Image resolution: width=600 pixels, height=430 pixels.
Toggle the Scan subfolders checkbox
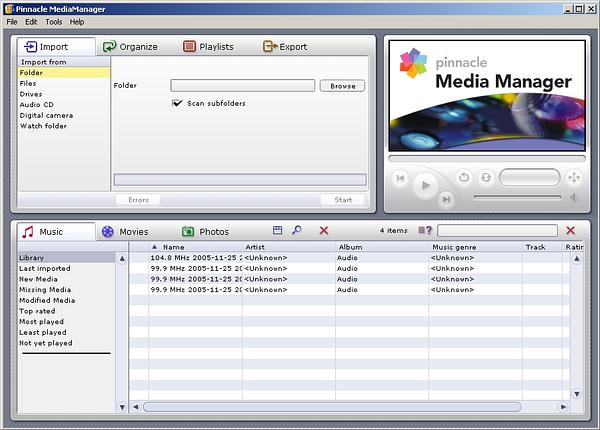(177, 103)
